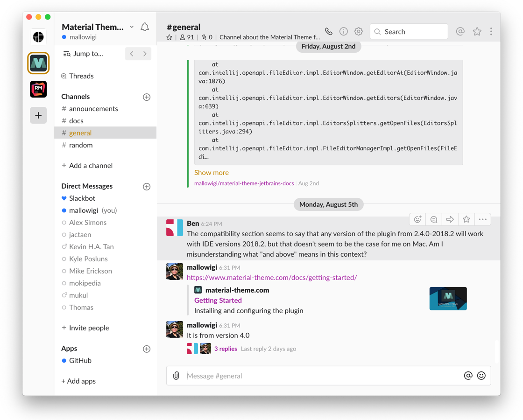Attach a file with paperclip icon
Image resolution: width=523 pixels, height=420 pixels.
point(176,376)
